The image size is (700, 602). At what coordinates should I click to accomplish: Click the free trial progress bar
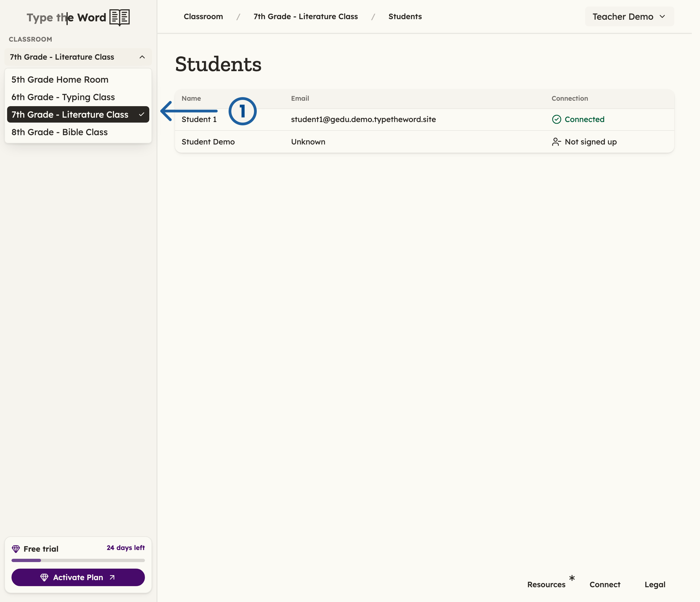point(78,560)
